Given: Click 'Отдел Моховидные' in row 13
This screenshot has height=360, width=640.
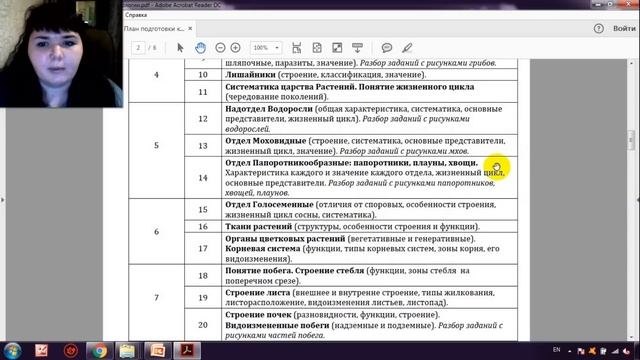Looking at the screenshot, I should coord(265,141).
